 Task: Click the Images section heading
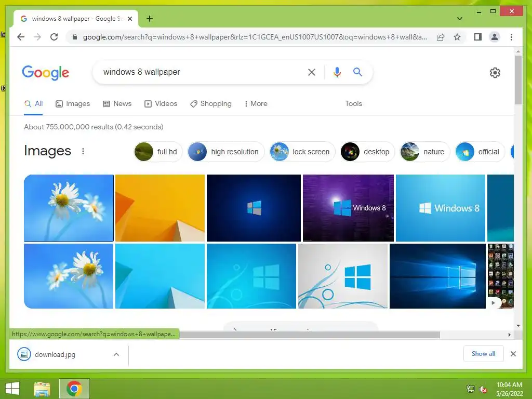(47, 151)
